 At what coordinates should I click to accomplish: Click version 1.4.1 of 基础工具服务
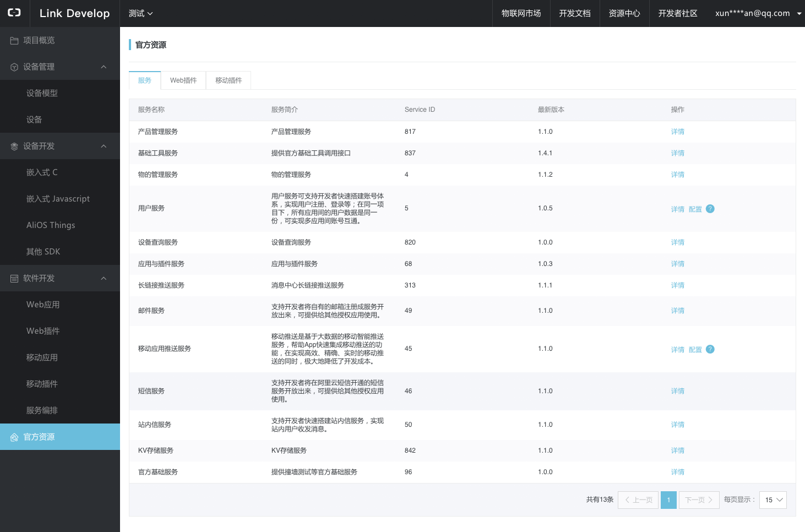(545, 153)
